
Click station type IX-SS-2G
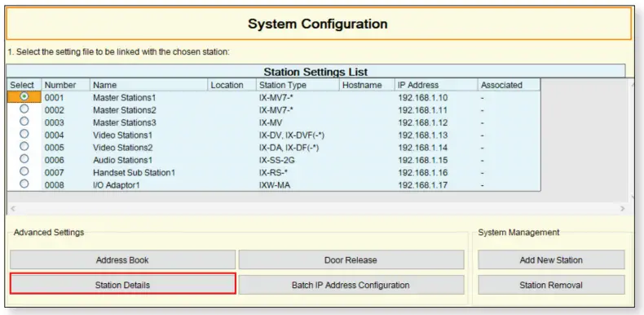(276, 160)
